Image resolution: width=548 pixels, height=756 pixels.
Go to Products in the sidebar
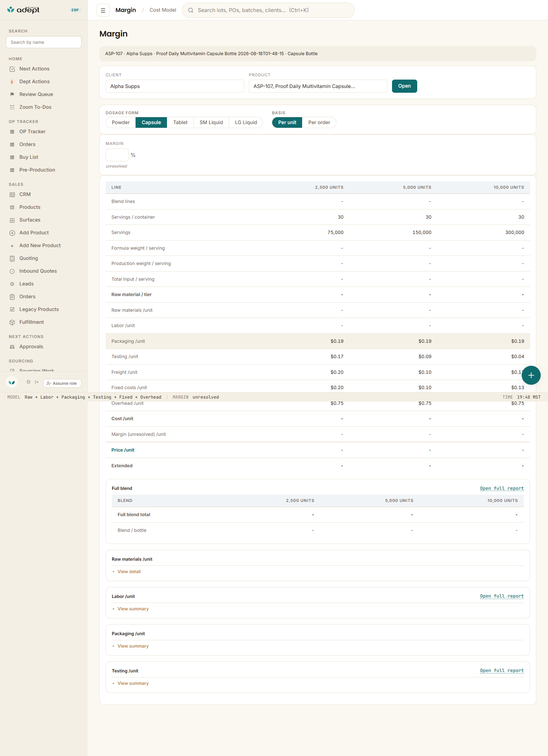click(30, 207)
